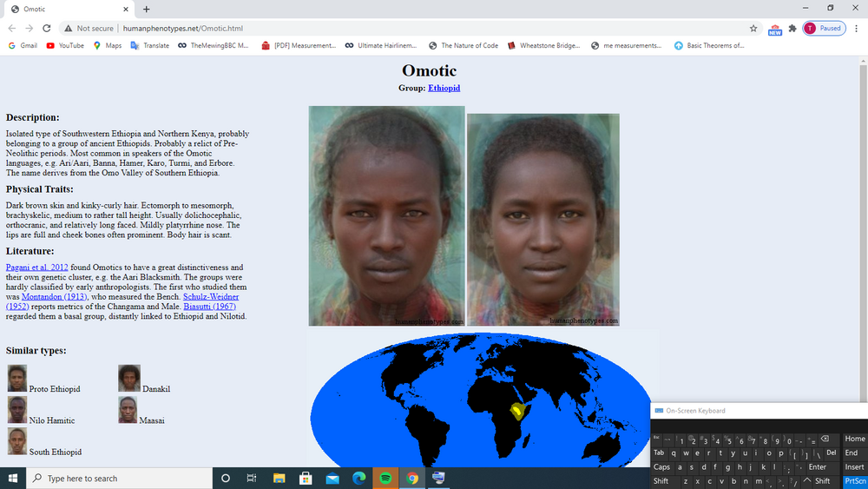The height and width of the screenshot is (489, 868).
Task: Focus the address bar URL
Action: [x=182, y=29]
